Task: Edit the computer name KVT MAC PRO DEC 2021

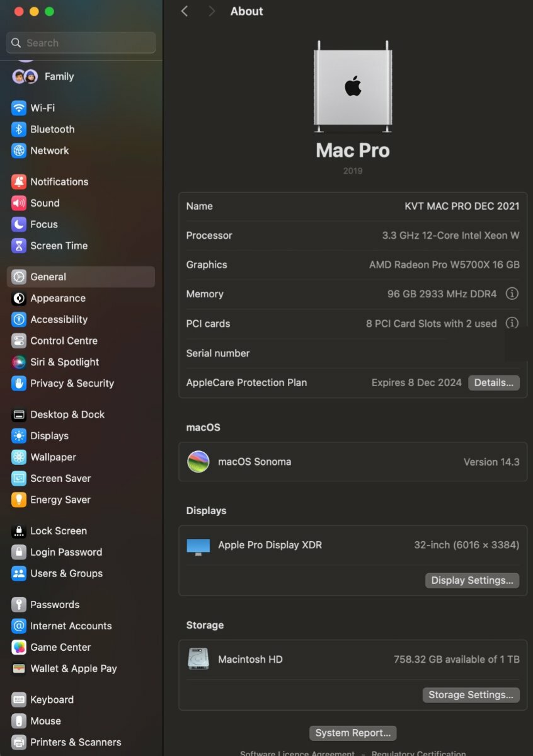Action: coord(462,206)
